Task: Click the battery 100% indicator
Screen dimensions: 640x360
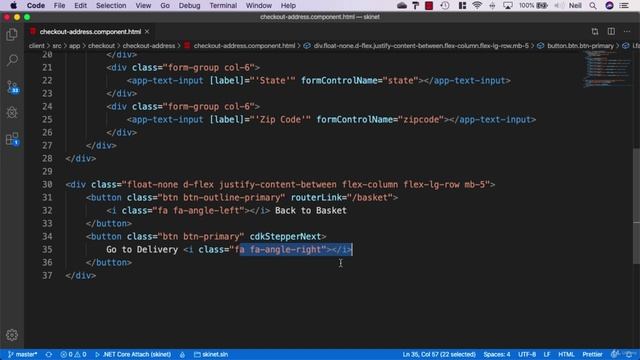Action: pos(533,5)
